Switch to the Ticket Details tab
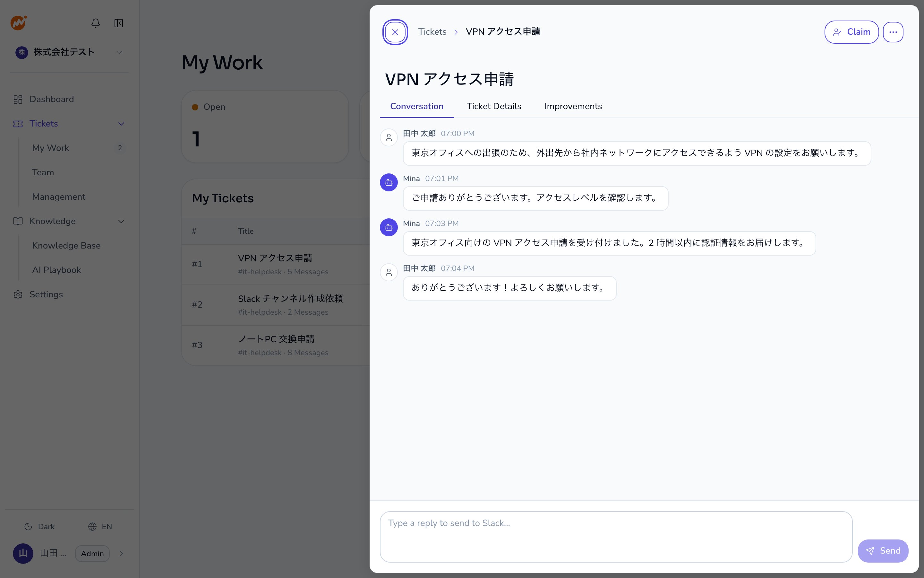This screenshot has width=924, height=578. [494, 106]
